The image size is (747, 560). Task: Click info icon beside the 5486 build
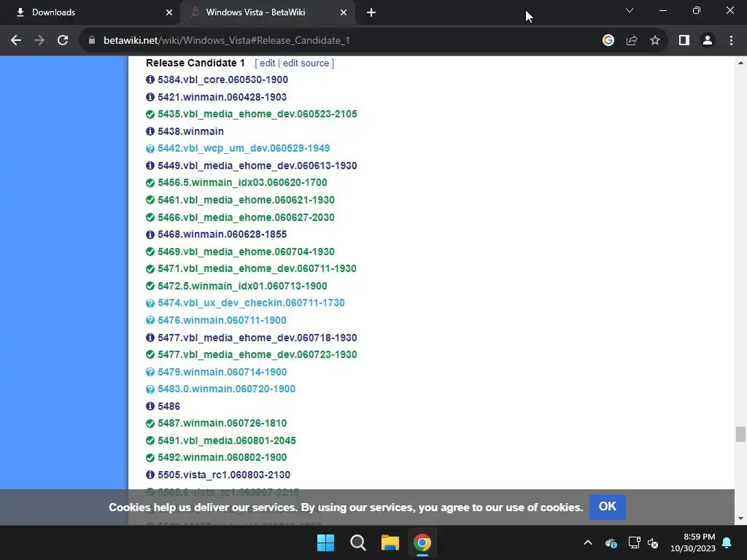[x=150, y=406]
